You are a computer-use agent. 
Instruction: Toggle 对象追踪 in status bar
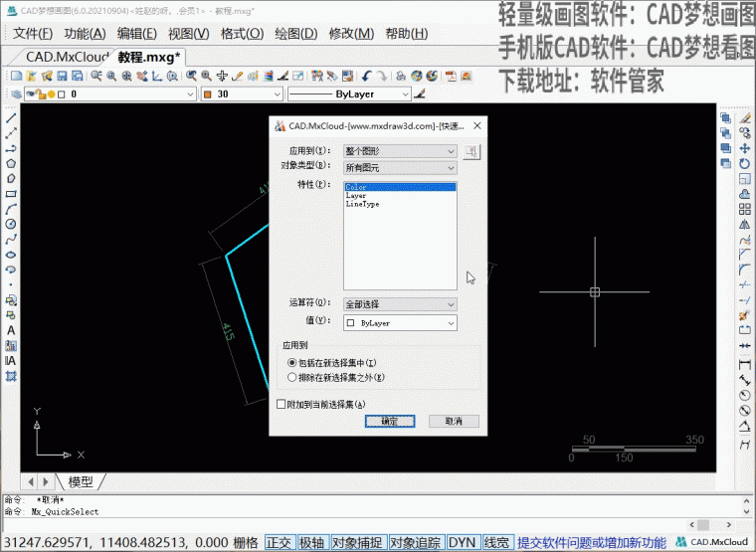(x=415, y=542)
